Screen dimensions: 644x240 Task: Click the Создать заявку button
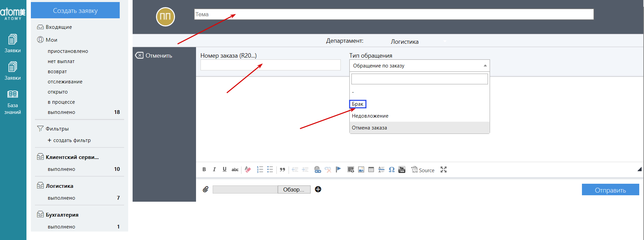tap(75, 10)
